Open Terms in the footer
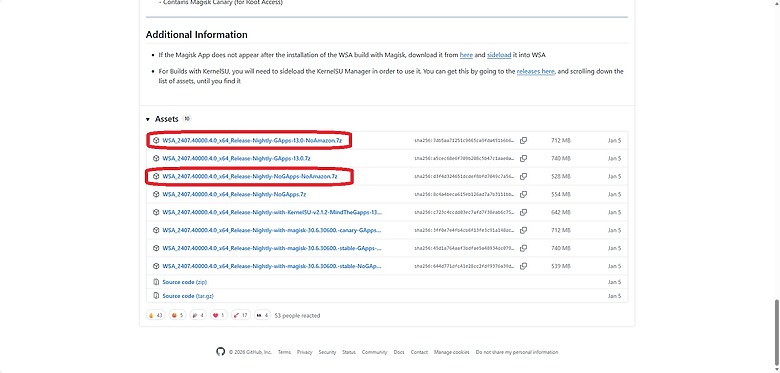 [284, 352]
